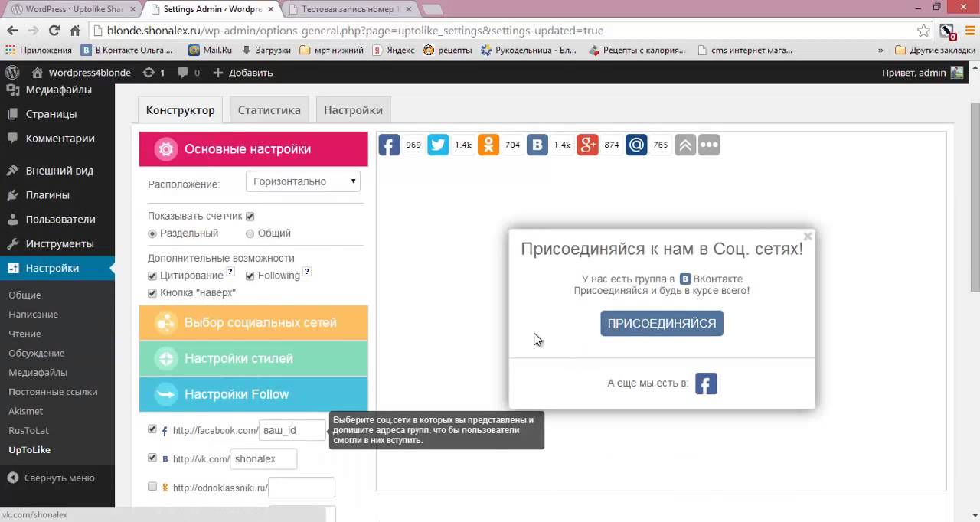
Task: Click the vk.com shonalex input field
Action: click(x=263, y=458)
